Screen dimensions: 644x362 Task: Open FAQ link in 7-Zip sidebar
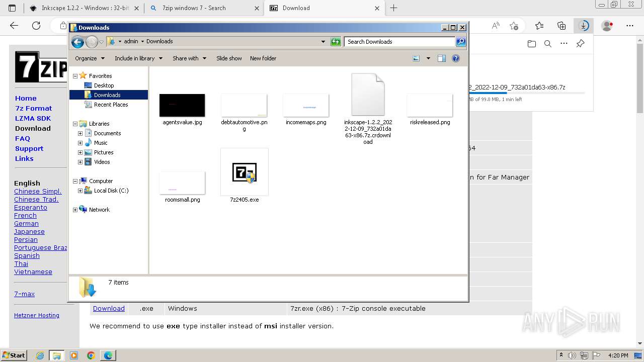(23, 139)
